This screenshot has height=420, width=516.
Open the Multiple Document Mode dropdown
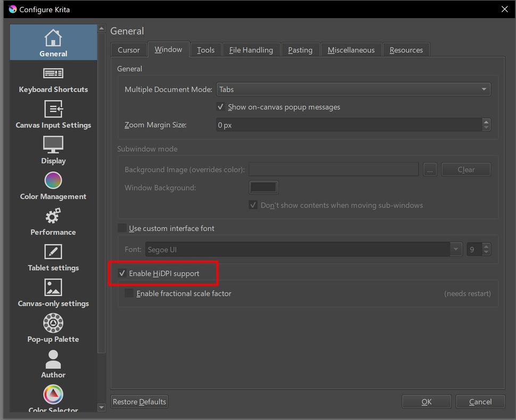pos(353,89)
